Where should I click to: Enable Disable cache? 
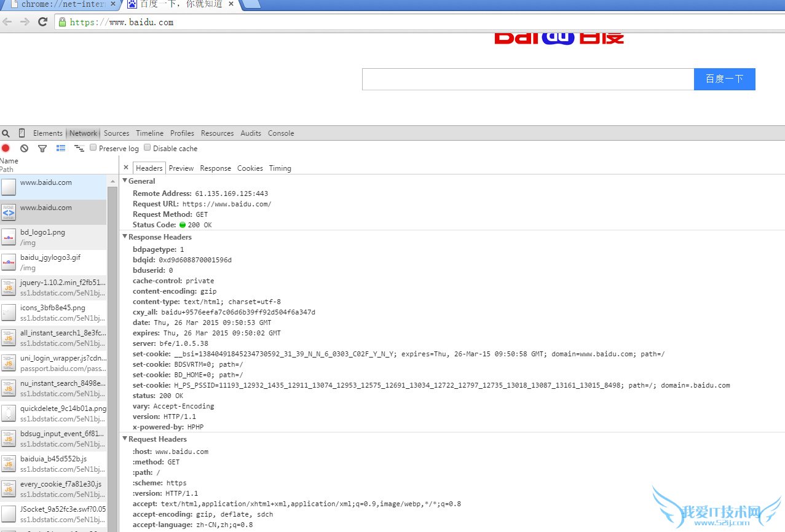pos(147,147)
